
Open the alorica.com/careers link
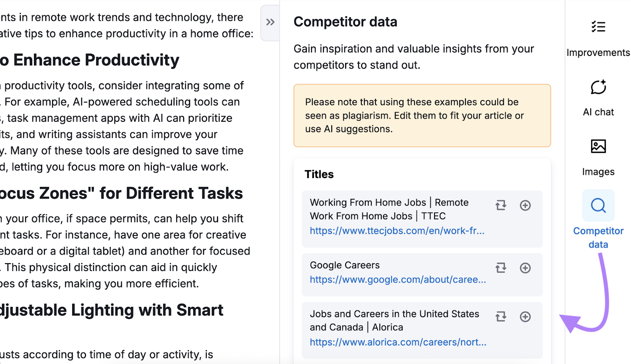click(x=398, y=342)
